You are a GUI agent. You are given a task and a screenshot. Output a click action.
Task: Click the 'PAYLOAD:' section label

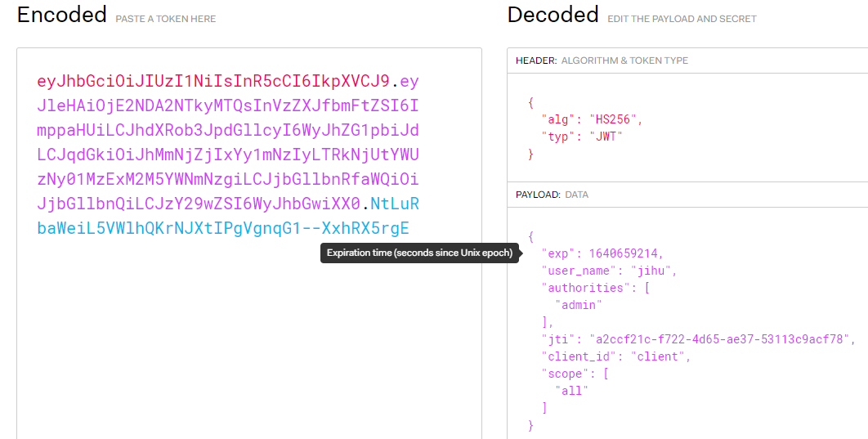click(x=538, y=195)
